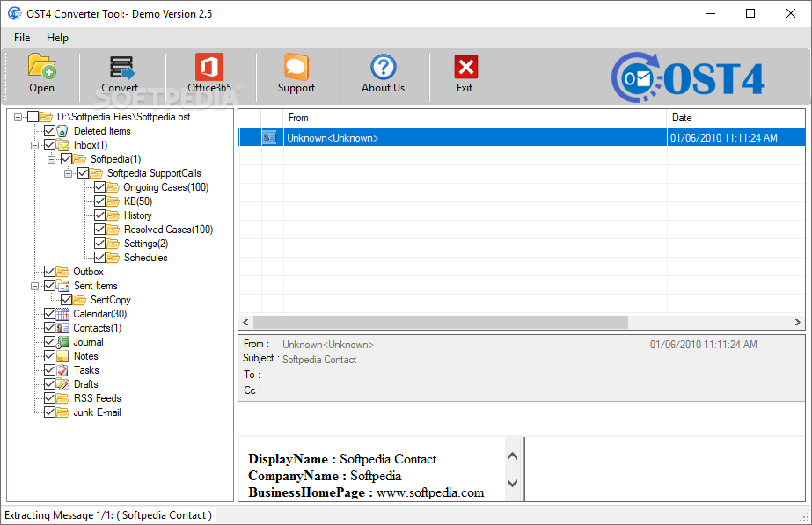Click the Deleted Items recycle bin icon
The height and width of the screenshot is (525, 812).
click(x=62, y=131)
